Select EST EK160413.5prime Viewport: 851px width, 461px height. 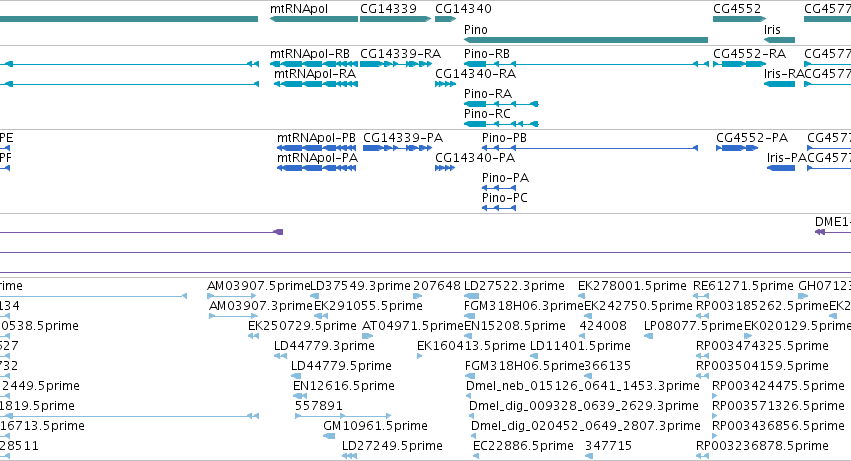click(471, 346)
